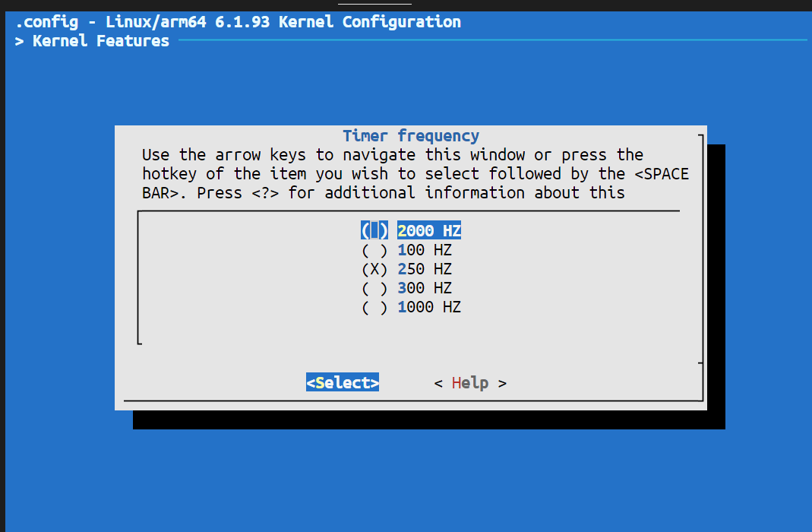Select the 100 HZ radio button
The width and height of the screenshot is (812, 532).
tap(374, 250)
